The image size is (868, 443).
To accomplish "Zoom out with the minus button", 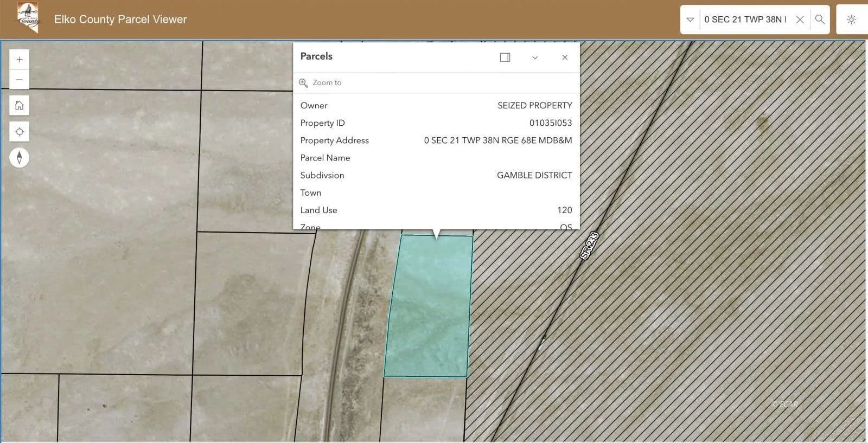I will pyautogui.click(x=20, y=80).
